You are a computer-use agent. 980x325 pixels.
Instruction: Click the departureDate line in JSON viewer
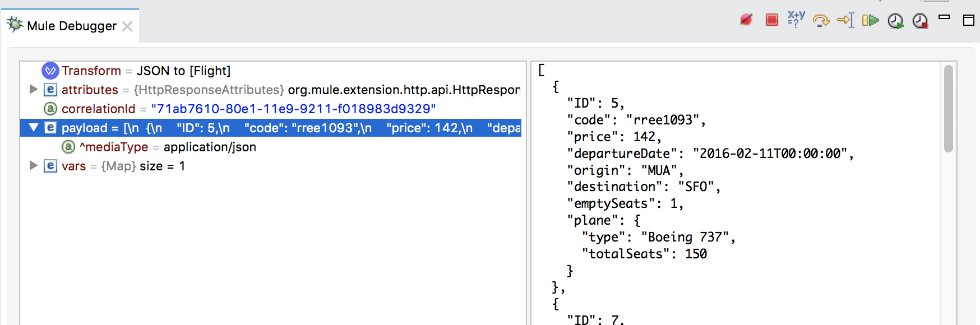(x=710, y=154)
